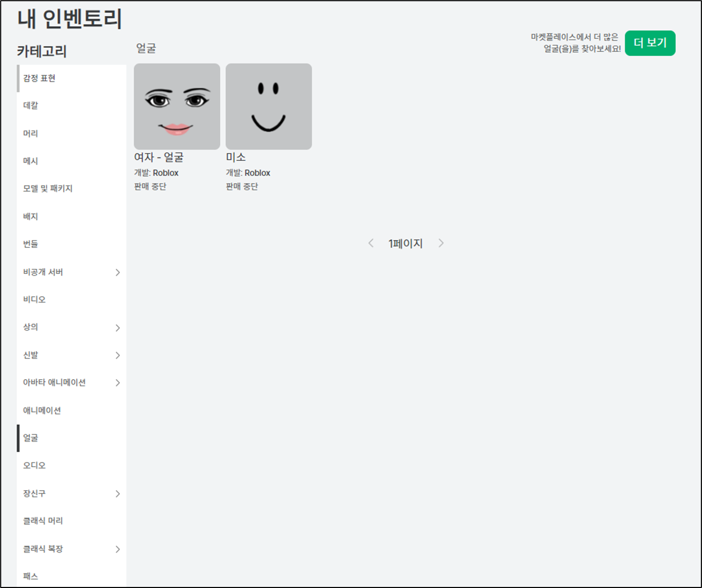The image size is (702, 588).
Task: Open the 감정 표현 category
Action: point(72,78)
